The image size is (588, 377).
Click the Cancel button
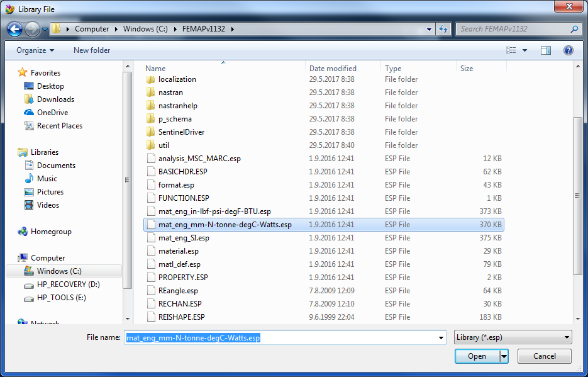coord(545,356)
